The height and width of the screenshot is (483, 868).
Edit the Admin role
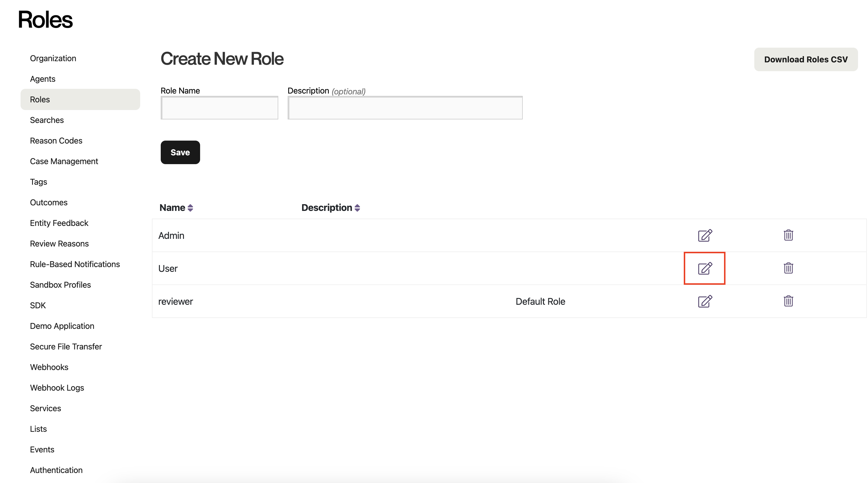click(705, 235)
